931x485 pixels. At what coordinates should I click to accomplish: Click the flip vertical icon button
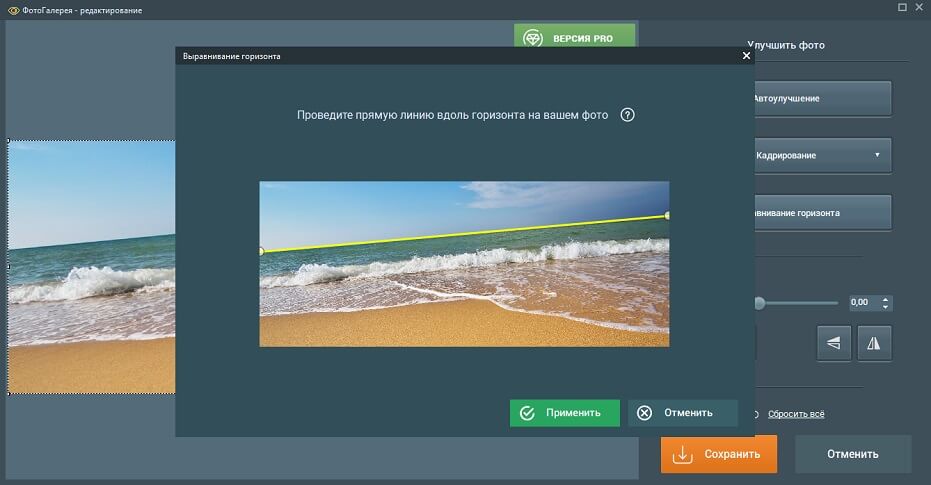[x=834, y=343]
